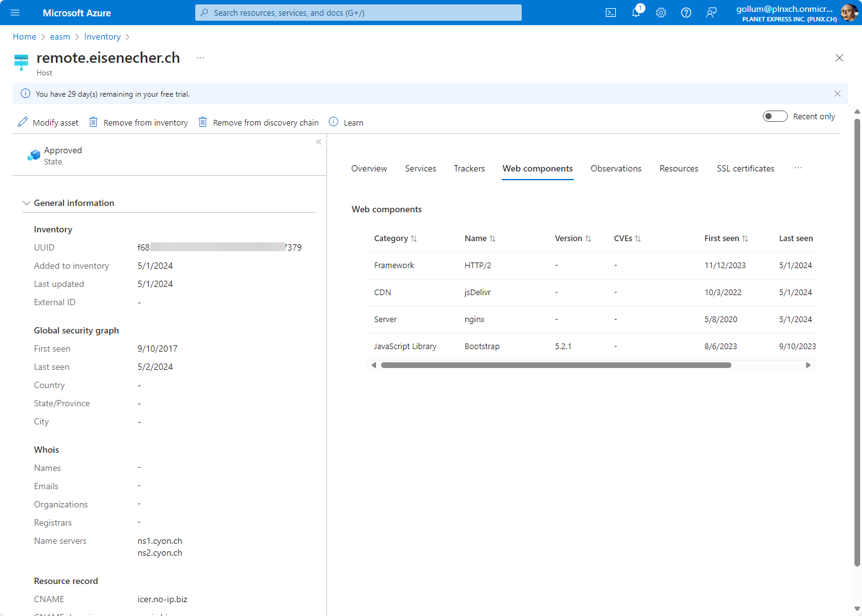This screenshot has height=616, width=862.
Task: Click Modify asset pencil button
Action: pos(48,122)
